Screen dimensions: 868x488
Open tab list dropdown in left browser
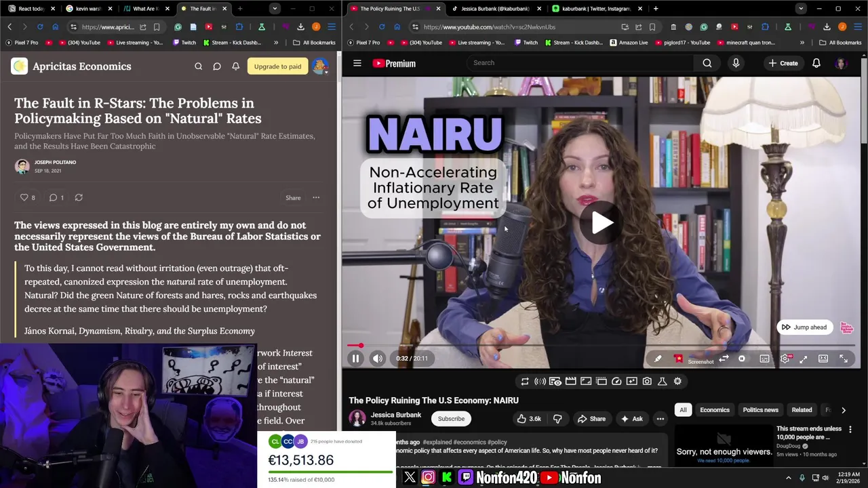274,9
